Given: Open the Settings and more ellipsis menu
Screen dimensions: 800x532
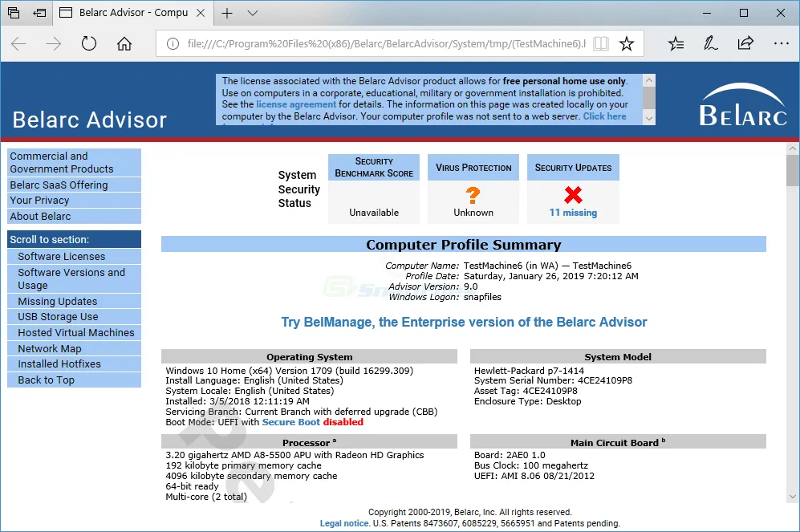Looking at the screenshot, I should (x=781, y=44).
